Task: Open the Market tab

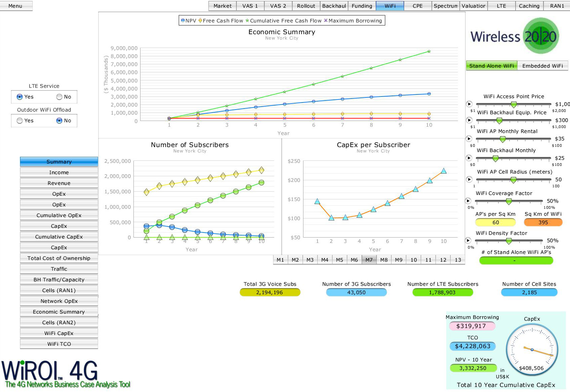Action: (x=222, y=6)
